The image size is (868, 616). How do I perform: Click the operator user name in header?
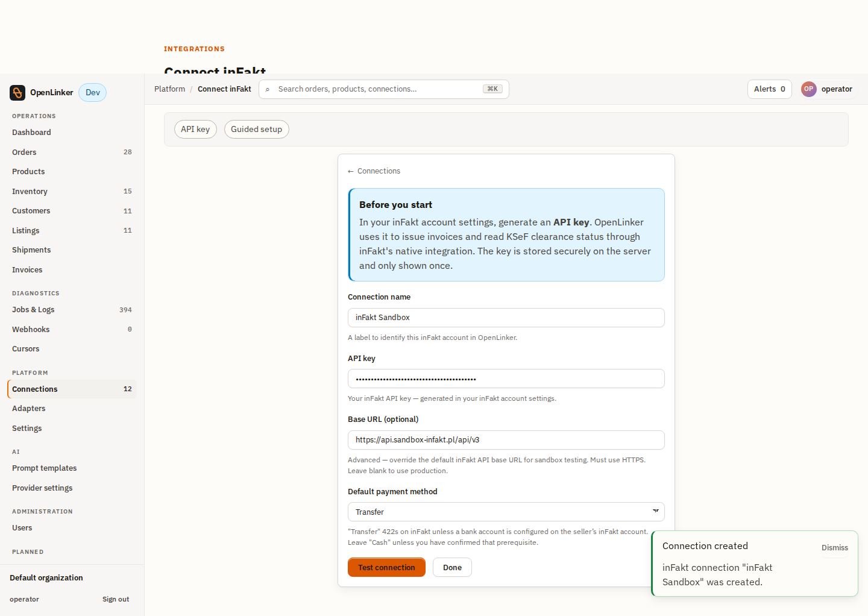837,89
